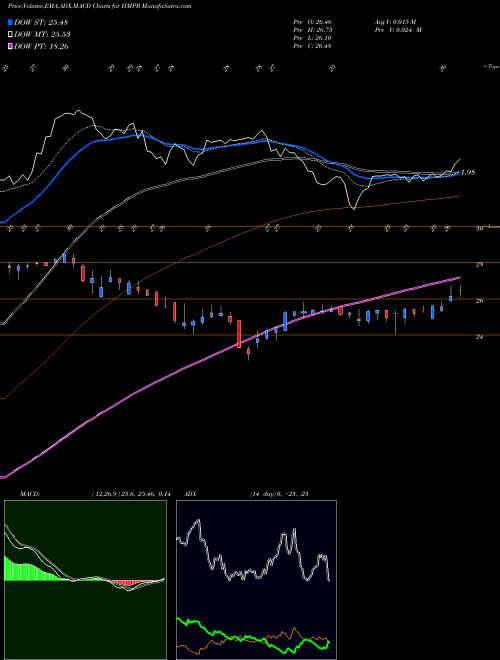
Task: Click the white DOW MT legend swatch
Action: (10, 34)
